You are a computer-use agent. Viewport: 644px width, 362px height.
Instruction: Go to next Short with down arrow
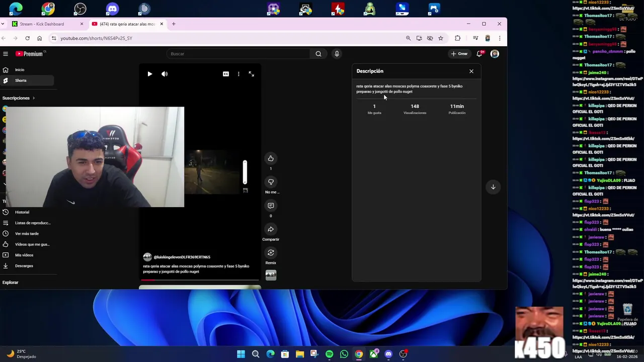point(493,187)
